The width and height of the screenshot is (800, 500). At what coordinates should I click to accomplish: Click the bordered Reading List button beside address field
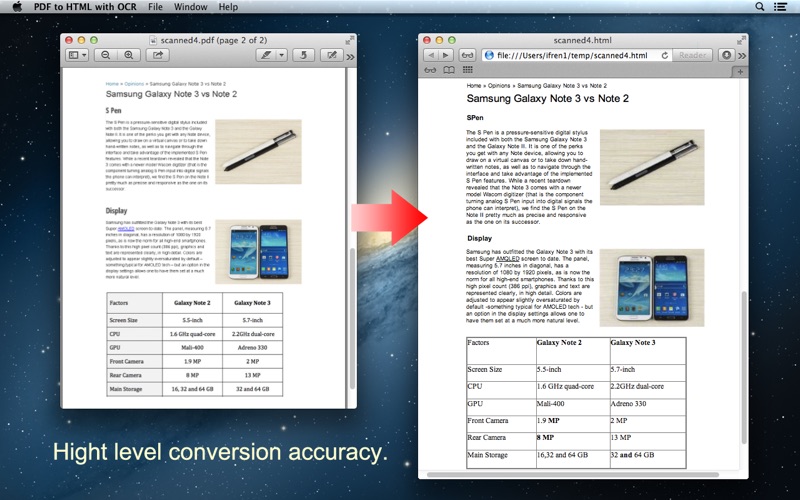click(x=467, y=55)
